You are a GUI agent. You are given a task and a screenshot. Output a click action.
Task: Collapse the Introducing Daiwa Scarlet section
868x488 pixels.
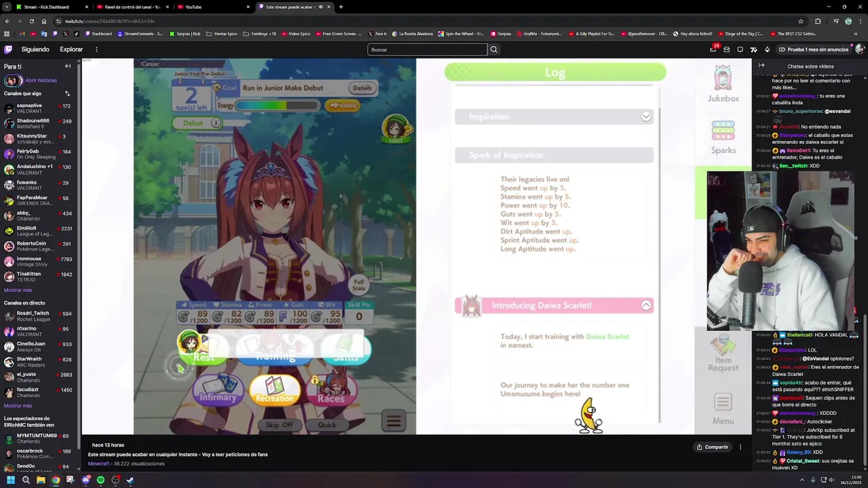tap(646, 306)
